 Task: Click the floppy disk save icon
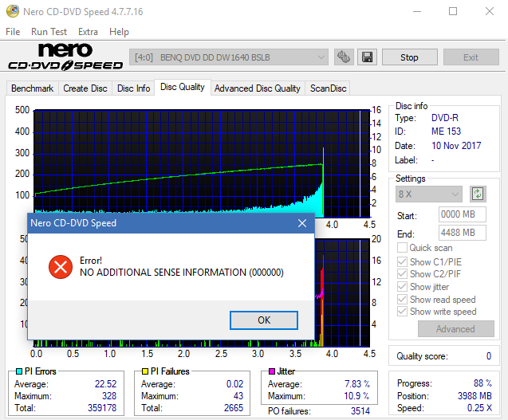(367, 57)
